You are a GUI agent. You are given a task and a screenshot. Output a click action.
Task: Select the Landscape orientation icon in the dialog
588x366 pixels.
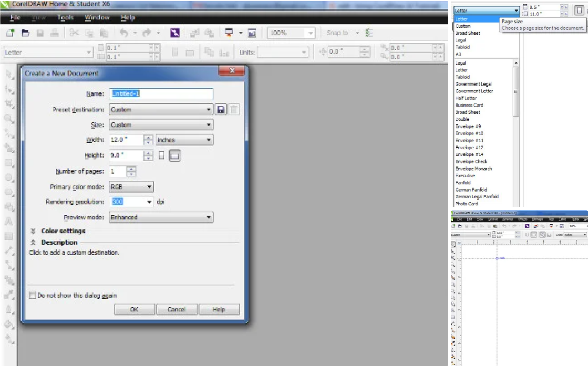[174, 155]
